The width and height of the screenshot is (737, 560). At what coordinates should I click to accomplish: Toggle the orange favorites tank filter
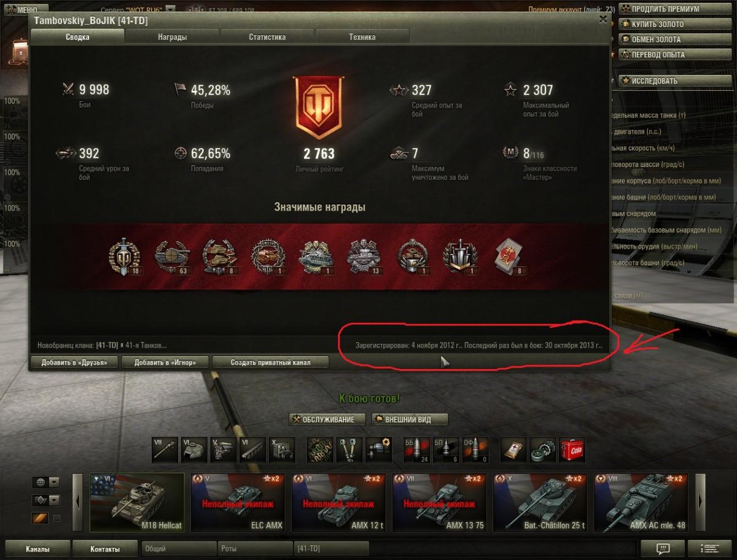39,518
